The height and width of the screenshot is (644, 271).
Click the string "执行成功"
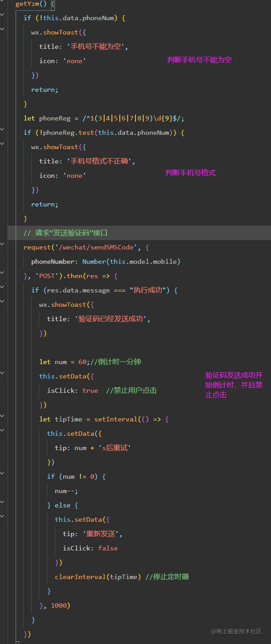(147, 290)
